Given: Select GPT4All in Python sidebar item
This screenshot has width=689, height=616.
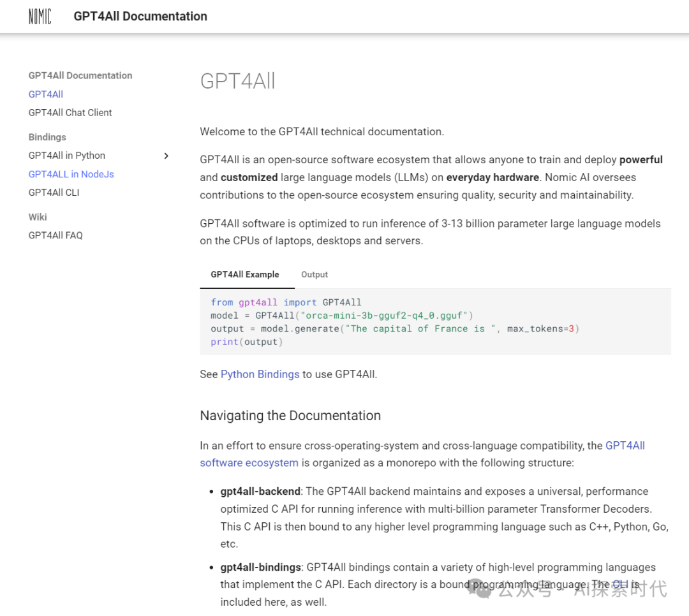Looking at the screenshot, I should click(x=67, y=156).
